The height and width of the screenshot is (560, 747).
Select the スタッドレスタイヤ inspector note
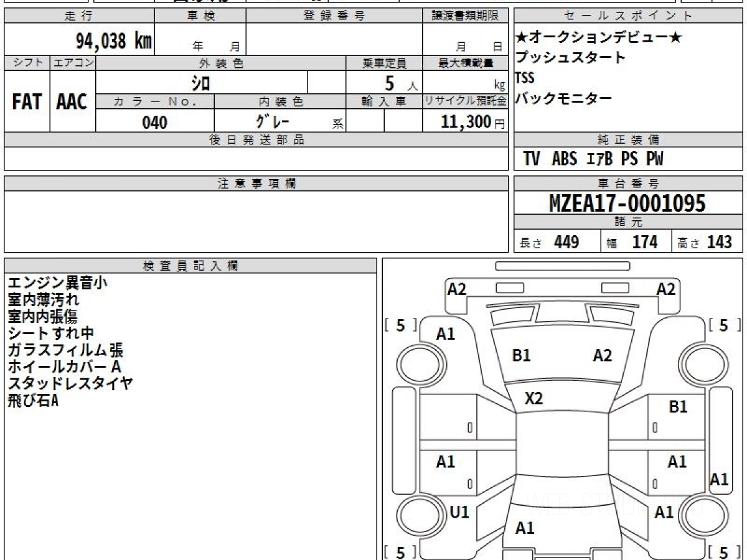pos(70,383)
